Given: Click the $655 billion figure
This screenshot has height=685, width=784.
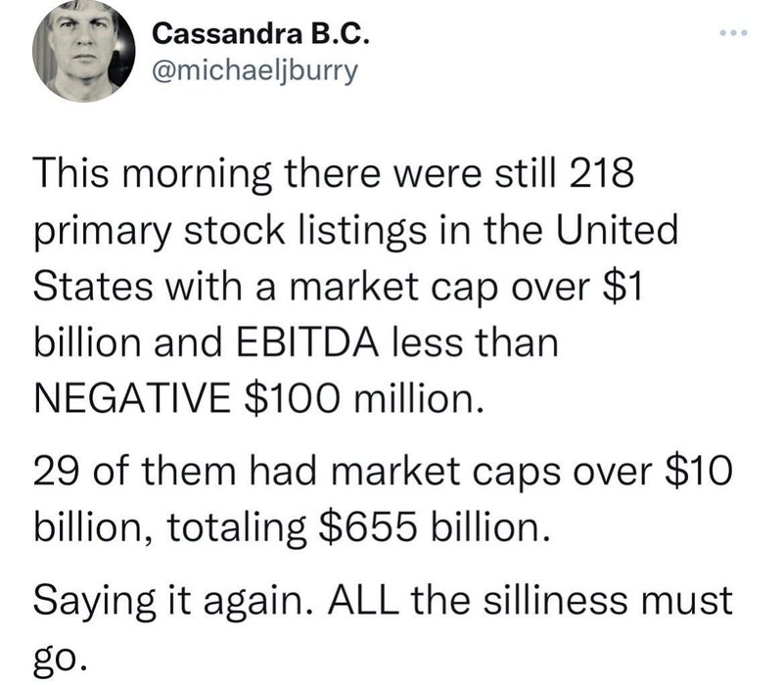Looking at the screenshot, I should pos(434,527).
